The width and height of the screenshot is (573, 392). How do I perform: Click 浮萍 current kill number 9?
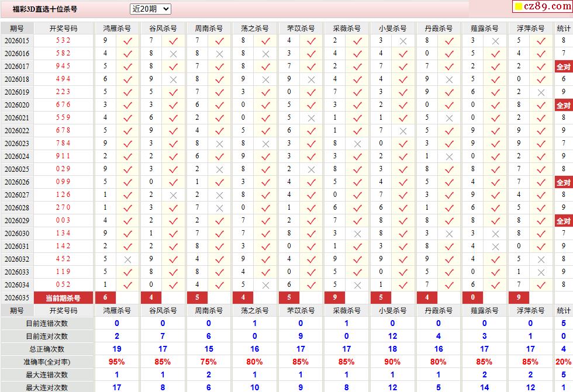tap(519, 297)
